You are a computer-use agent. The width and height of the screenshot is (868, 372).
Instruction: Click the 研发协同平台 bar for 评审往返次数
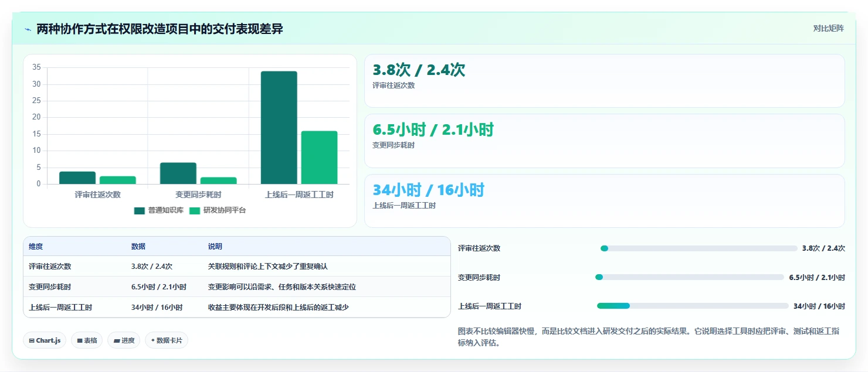tap(118, 180)
